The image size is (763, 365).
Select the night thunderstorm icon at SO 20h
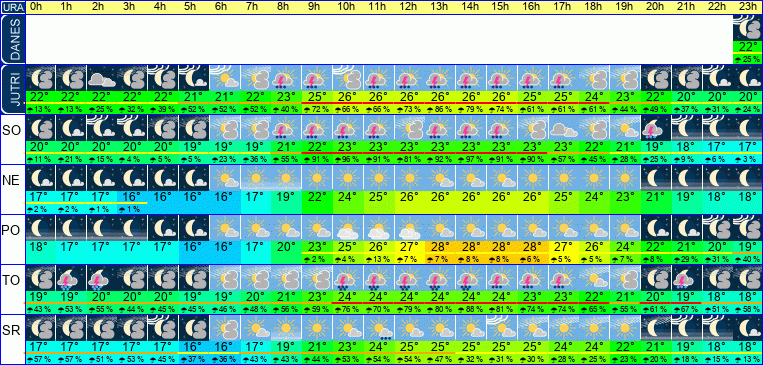coord(655,128)
